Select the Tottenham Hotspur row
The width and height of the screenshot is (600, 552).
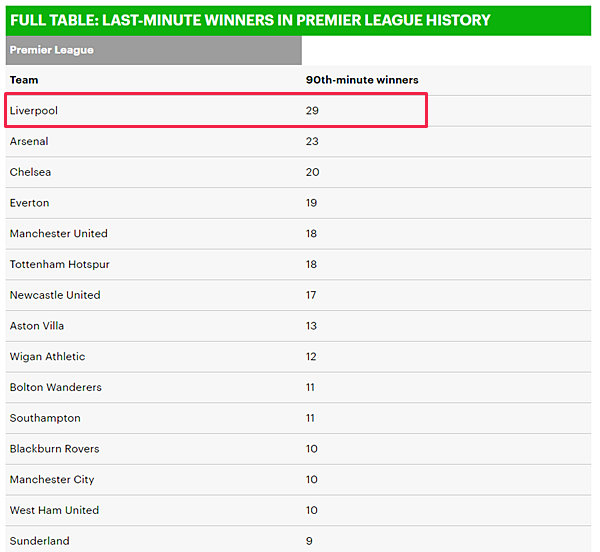click(298, 264)
